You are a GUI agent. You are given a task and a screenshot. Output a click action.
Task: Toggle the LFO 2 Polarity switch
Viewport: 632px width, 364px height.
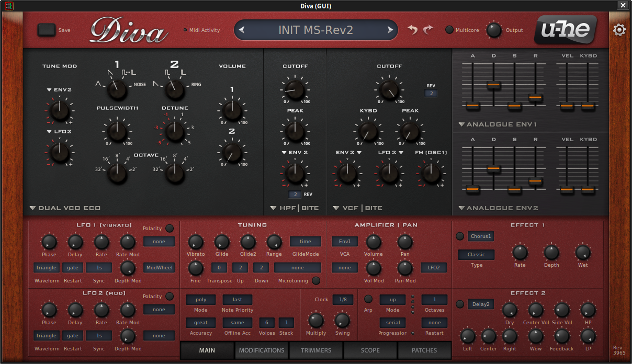(170, 297)
